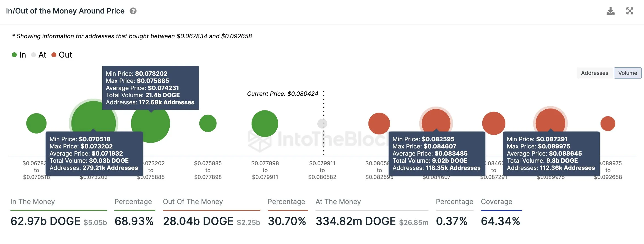Click the Coverage 64.34% value

point(500,221)
